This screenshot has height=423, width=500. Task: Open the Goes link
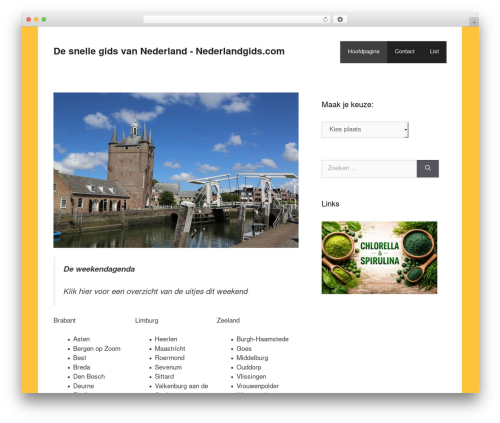point(244,349)
